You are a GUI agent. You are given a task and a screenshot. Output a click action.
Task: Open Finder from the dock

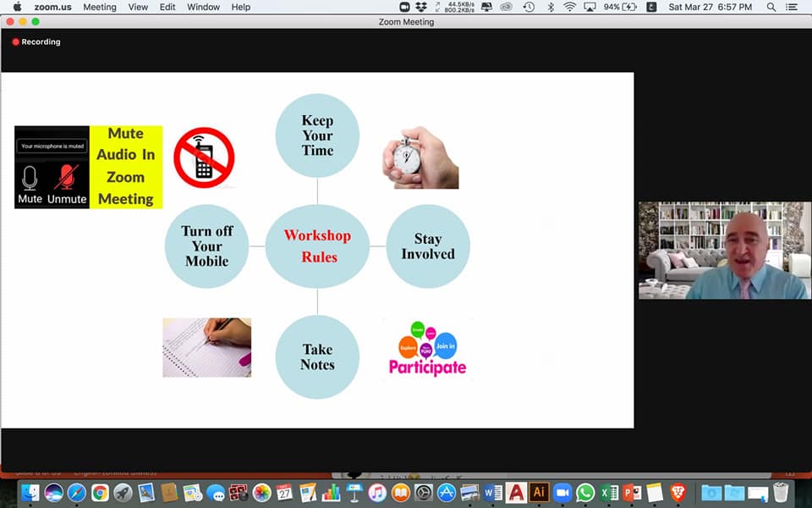[30, 492]
